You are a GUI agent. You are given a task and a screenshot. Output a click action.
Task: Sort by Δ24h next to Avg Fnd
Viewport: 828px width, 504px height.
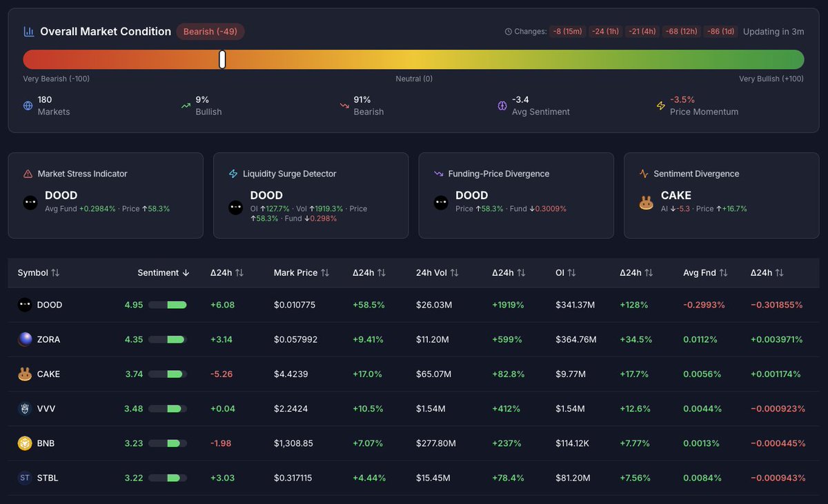point(767,272)
